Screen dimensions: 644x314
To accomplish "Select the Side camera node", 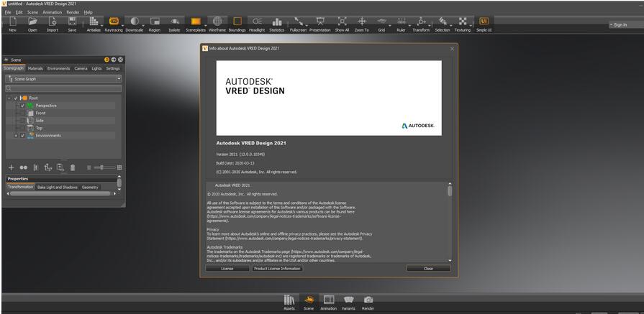I will pos(40,121).
